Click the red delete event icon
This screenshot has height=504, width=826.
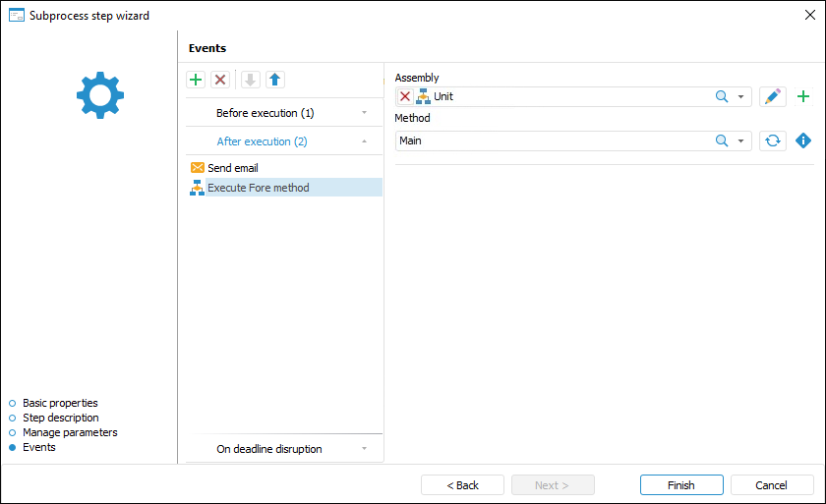(220, 80)
